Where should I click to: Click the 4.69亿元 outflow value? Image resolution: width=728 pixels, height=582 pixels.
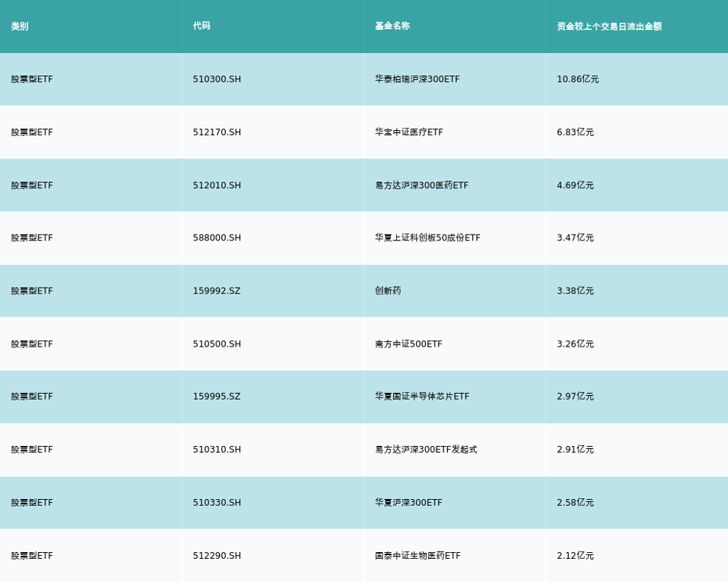point(575,185)
